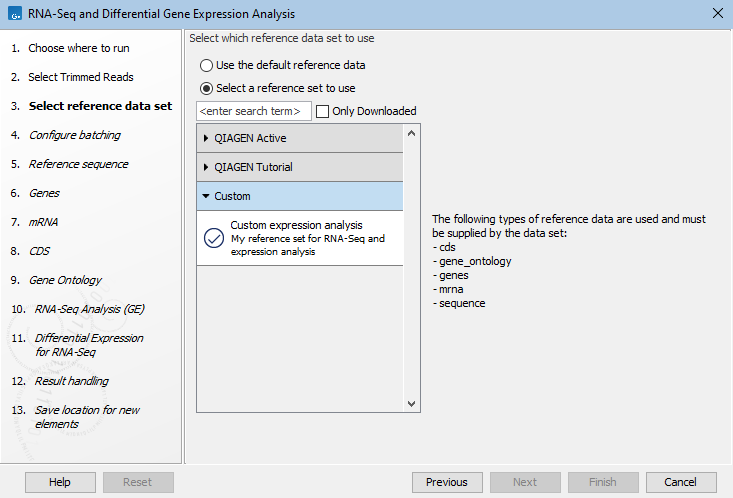Click step 3 Select reference data set
The width and height of the screenshot is (733, 498).
click(x=100, y=106)
